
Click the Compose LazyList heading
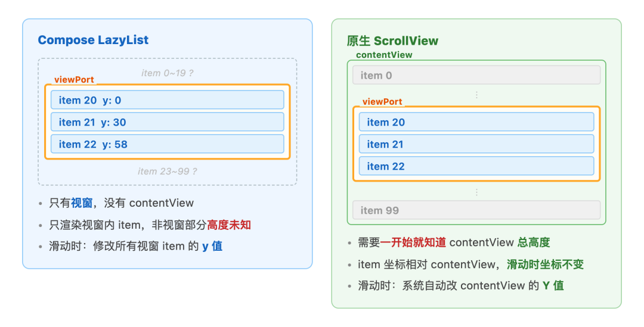93,40
